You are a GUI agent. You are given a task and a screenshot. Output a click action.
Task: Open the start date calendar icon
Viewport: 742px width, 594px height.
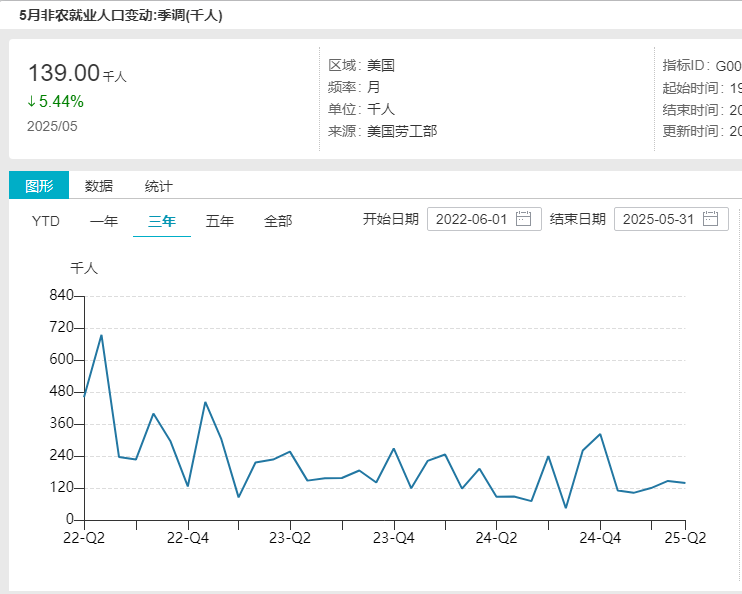click(523, 220)
